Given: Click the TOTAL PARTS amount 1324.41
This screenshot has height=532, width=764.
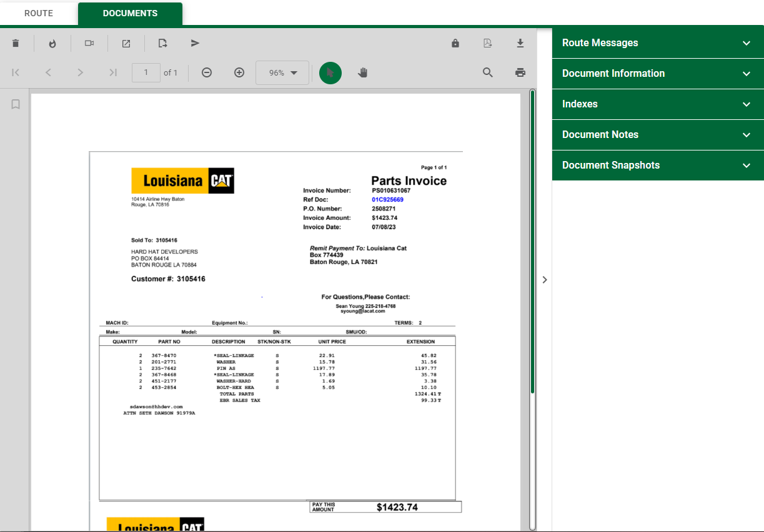Looking at the screenshot, I should (428, 394).
